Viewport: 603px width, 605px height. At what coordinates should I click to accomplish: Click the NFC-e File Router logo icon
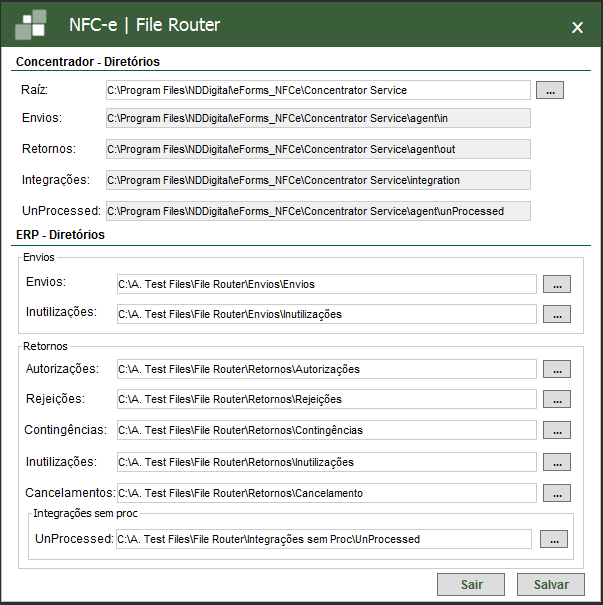pos(30,24)
